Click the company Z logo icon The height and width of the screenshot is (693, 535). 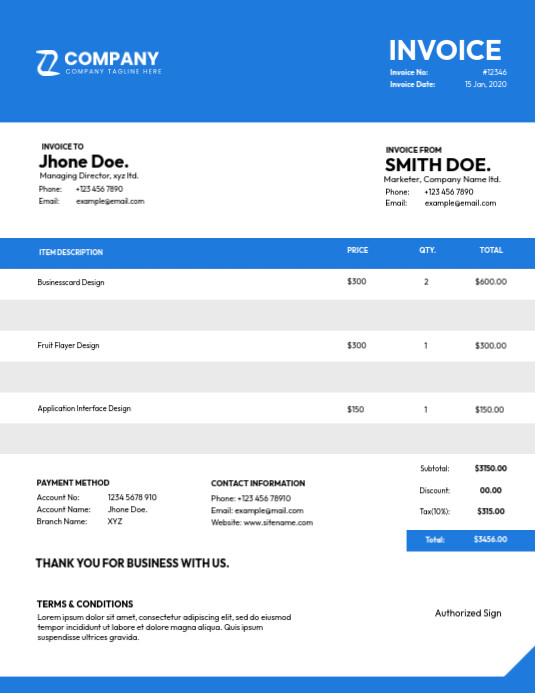(48, 63)
